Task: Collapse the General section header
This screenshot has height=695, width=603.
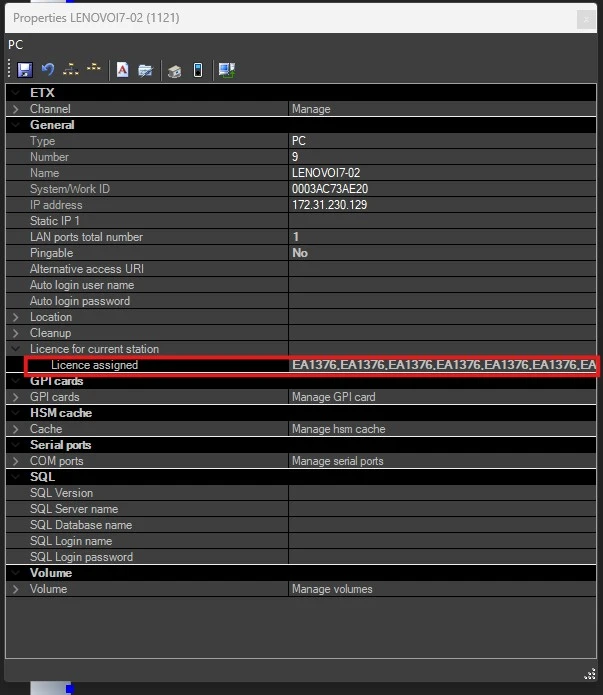Action: [x=16, y=125]
